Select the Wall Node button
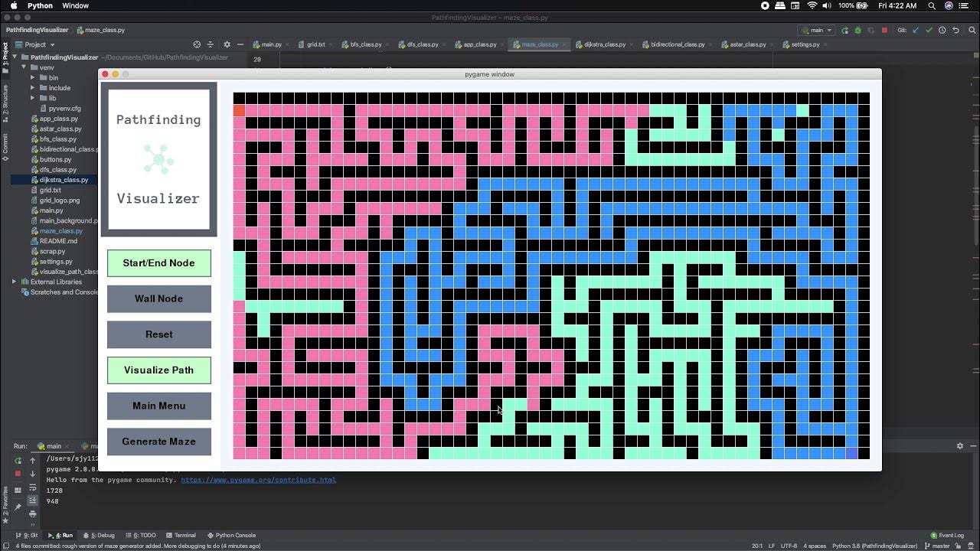Screen dimensions: 980x551 pyautogui.click(x=159, y=298)
